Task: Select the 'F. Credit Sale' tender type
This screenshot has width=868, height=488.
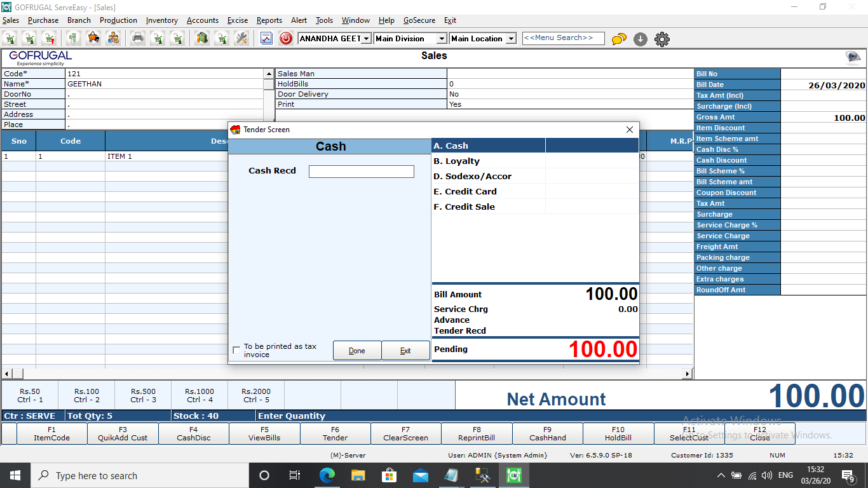Action: [535, 207]
